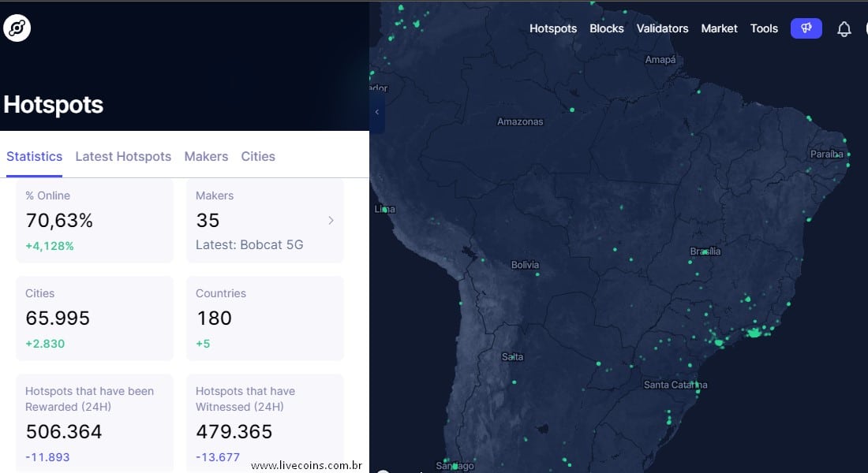868x473 pixels.
Task: Collapse the side panel with the chevron handle
Action: point(377,112)
